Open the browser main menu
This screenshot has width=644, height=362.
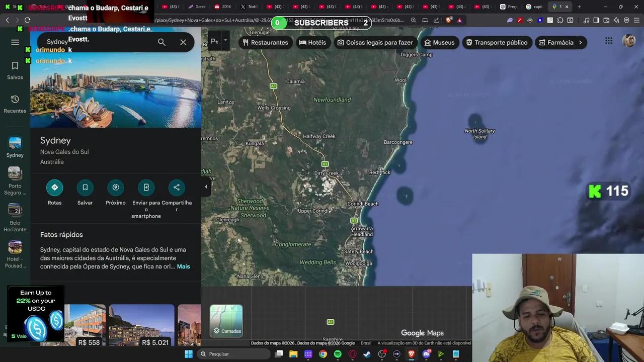click(636, 20)
